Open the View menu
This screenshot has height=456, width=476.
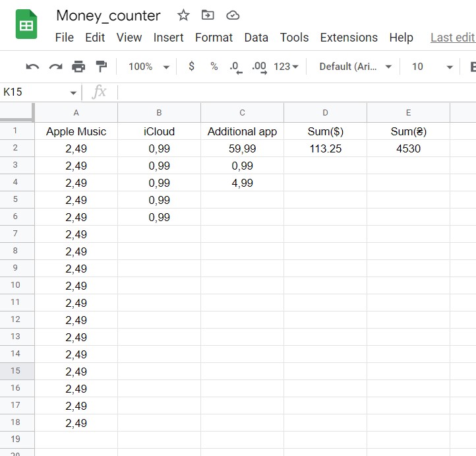(x=129, y=38)
